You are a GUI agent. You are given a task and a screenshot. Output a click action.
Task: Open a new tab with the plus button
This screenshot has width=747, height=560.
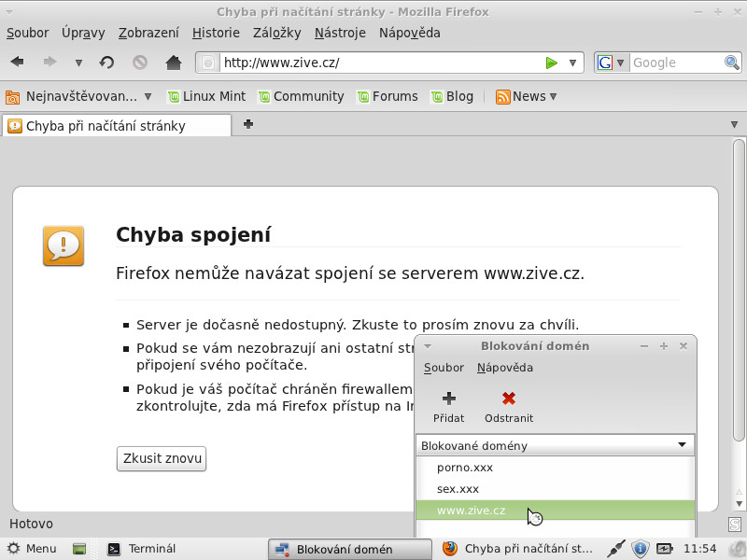coord(248,124)
